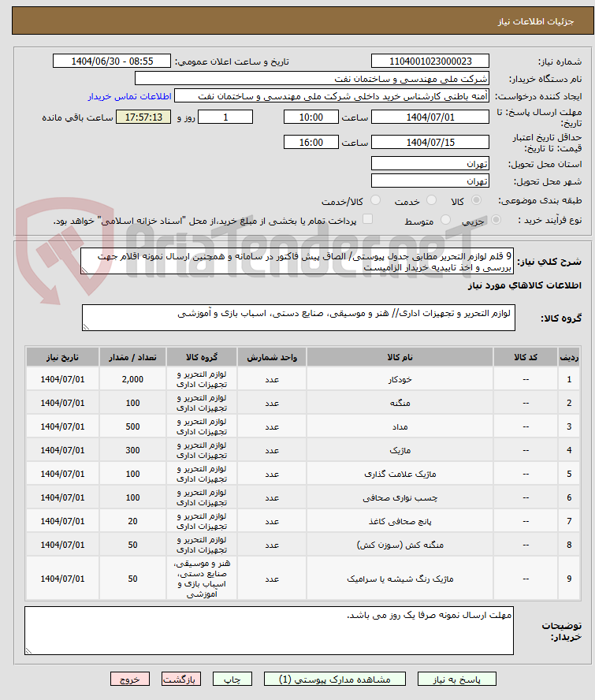Click the چاپ print button

[x=232, y=679]
